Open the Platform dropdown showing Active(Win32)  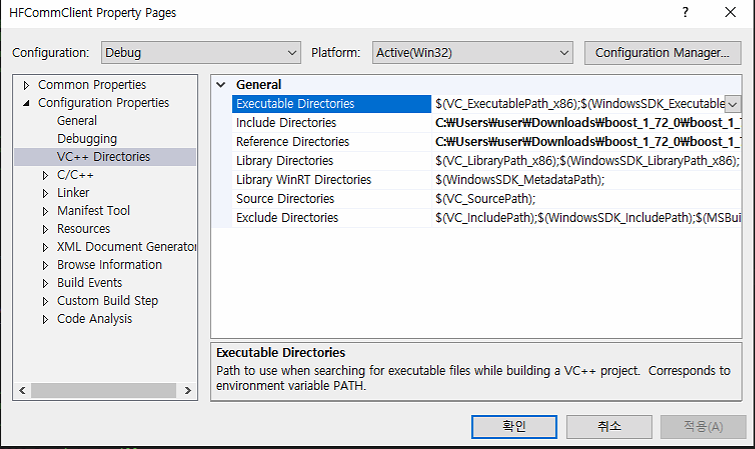pos(472,53)
